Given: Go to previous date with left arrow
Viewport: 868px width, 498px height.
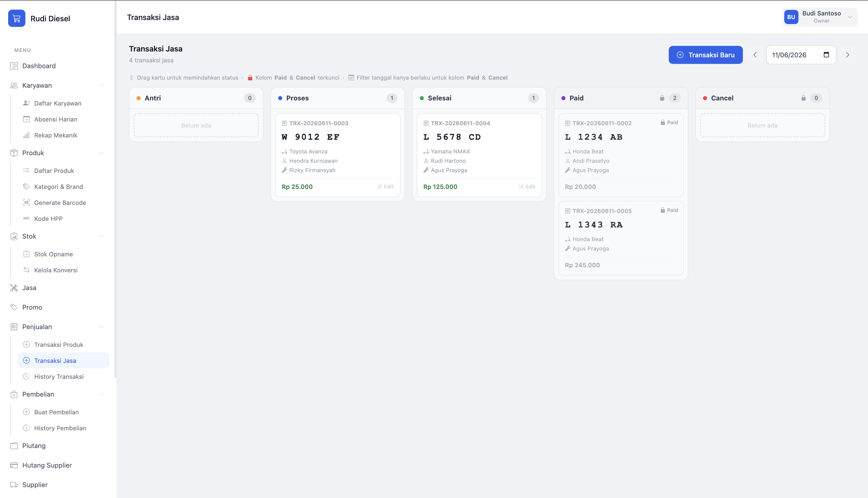Looking at the screenshot, I should pos(755,55).
